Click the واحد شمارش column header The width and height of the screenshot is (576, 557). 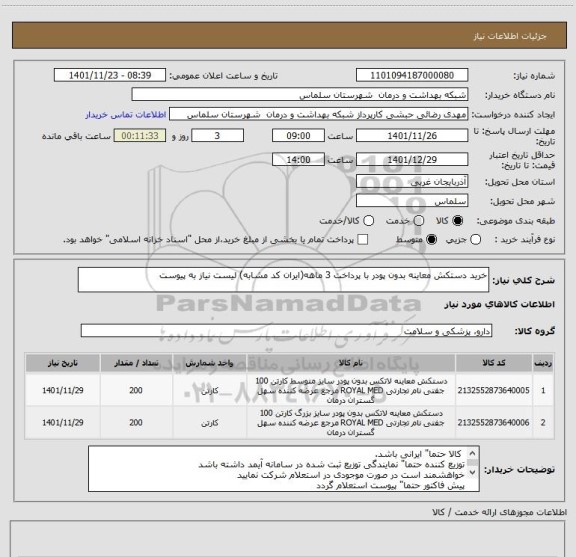point(209,363)
